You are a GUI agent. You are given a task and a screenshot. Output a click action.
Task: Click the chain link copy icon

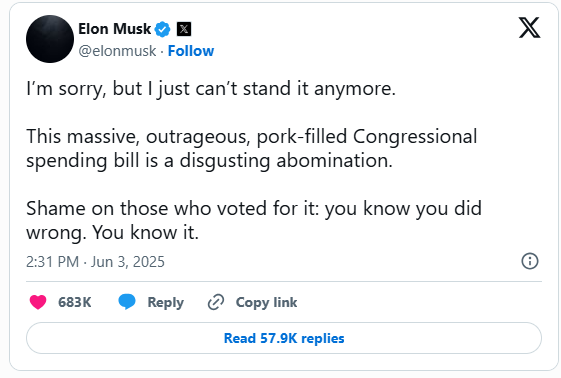[x=216, y=302]
